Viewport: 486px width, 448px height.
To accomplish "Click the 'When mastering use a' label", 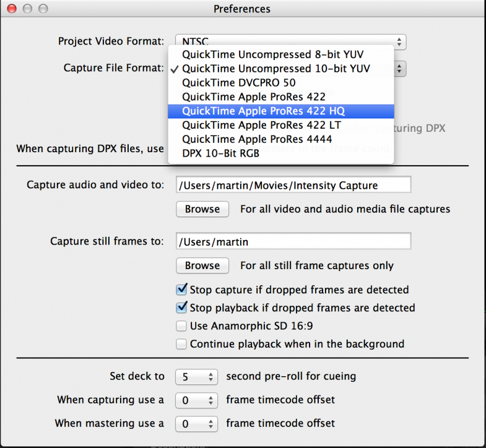I will point(110,423).
